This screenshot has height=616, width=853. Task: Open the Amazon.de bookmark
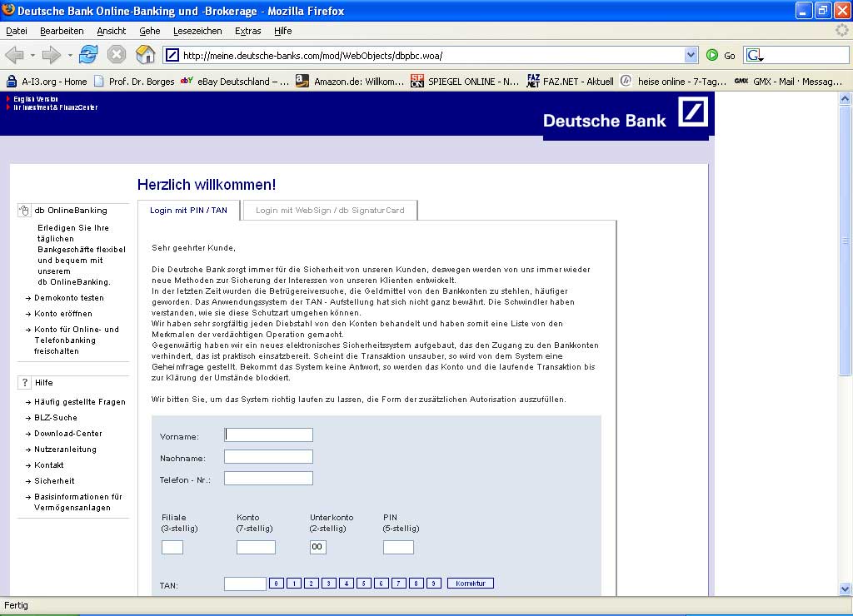pos(351,82)
